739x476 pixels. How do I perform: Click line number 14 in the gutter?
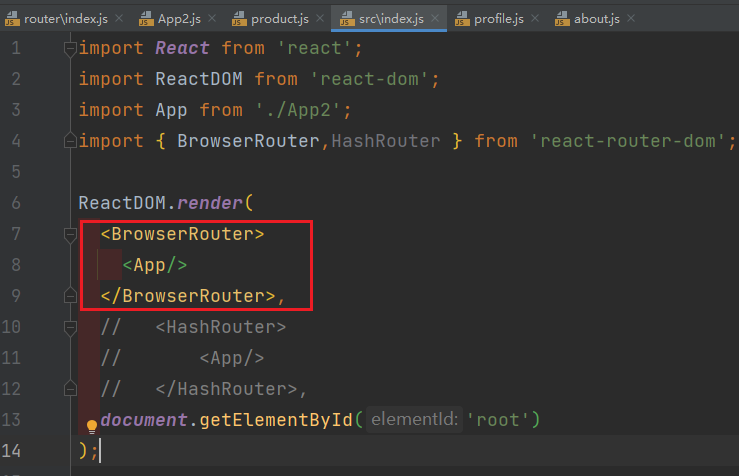tap(11, 451)
